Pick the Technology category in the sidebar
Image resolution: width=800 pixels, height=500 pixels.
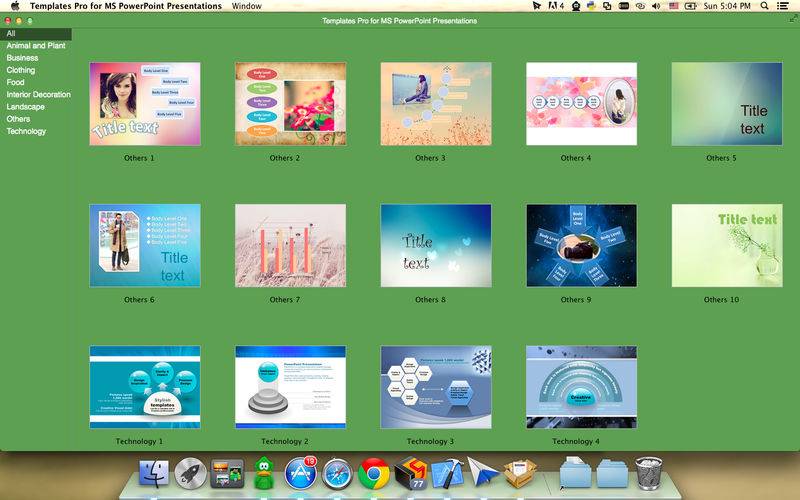pos(26,131)
